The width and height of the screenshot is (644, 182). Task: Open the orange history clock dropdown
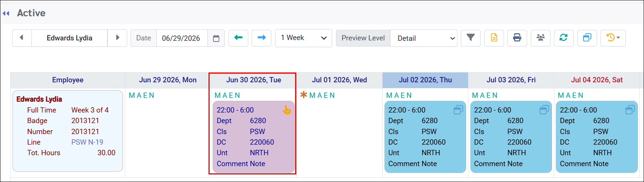(x=613, y=38)
